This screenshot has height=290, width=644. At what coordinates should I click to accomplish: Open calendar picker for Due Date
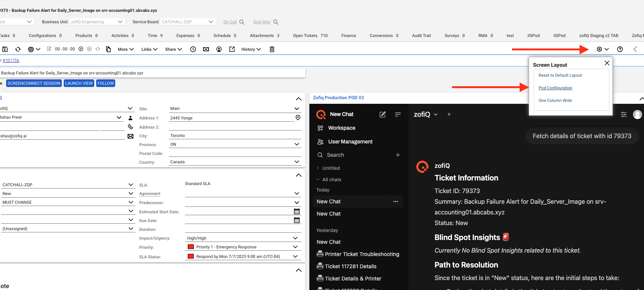click(x=297, y=220)
